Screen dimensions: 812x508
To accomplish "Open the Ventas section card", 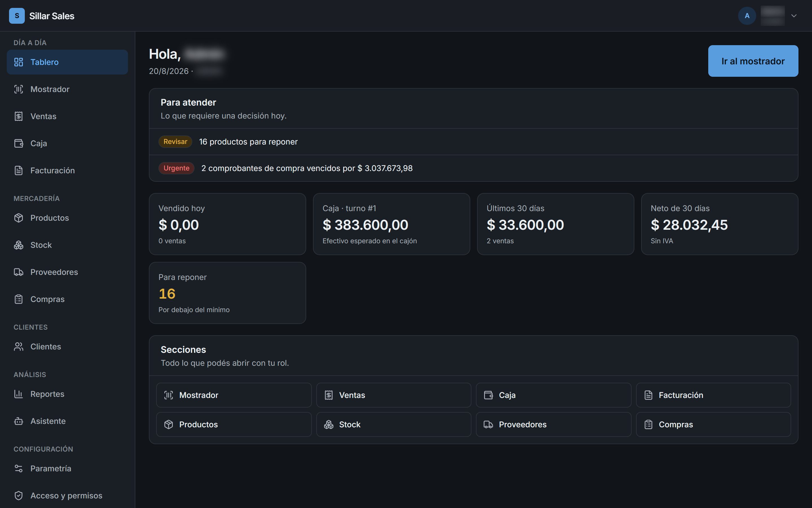I will [394, 395].
